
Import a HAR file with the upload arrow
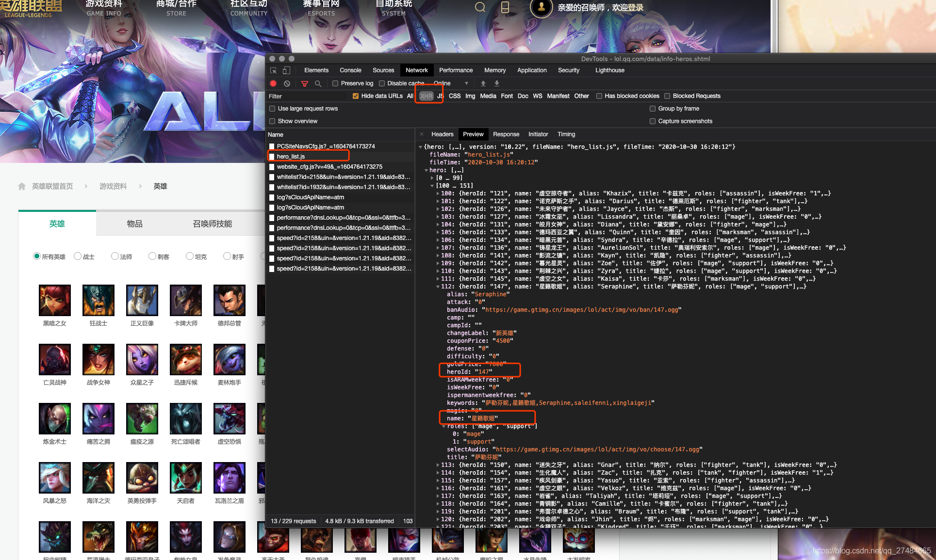pos(483,83)
